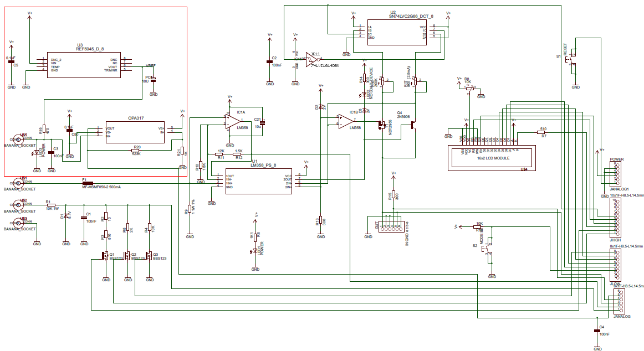Click the IC1A LM358 op-amp triangle

[234, 121]
